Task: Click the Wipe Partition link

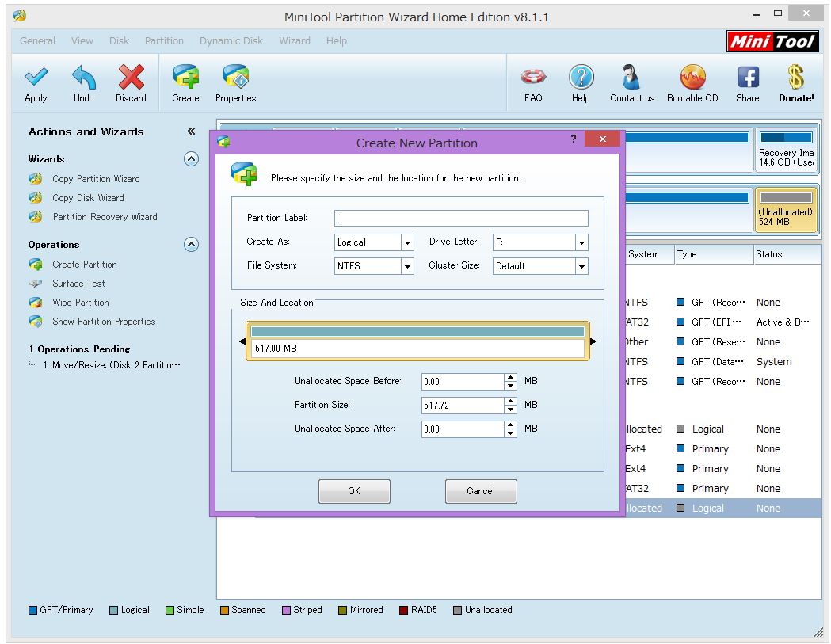Action: 81,302
